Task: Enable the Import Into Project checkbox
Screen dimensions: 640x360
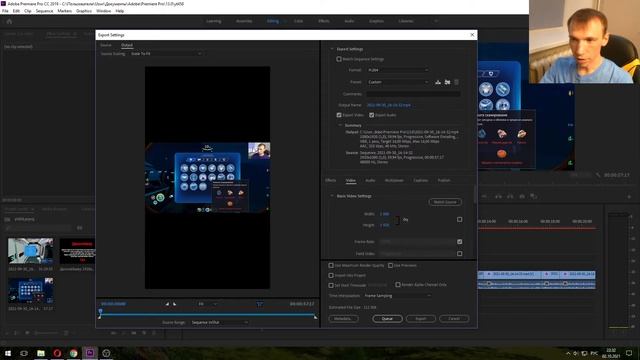Action: [331, 276]
